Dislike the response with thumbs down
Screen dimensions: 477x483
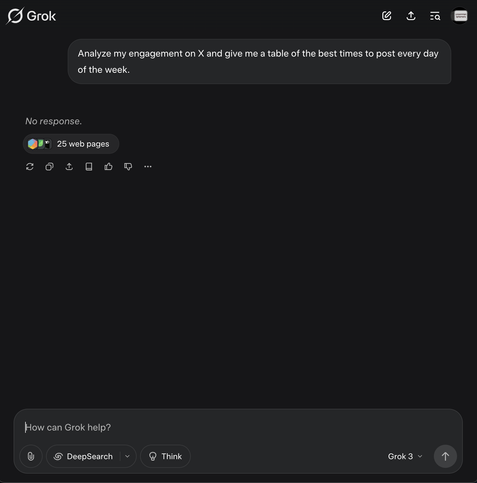coord(128,166)
